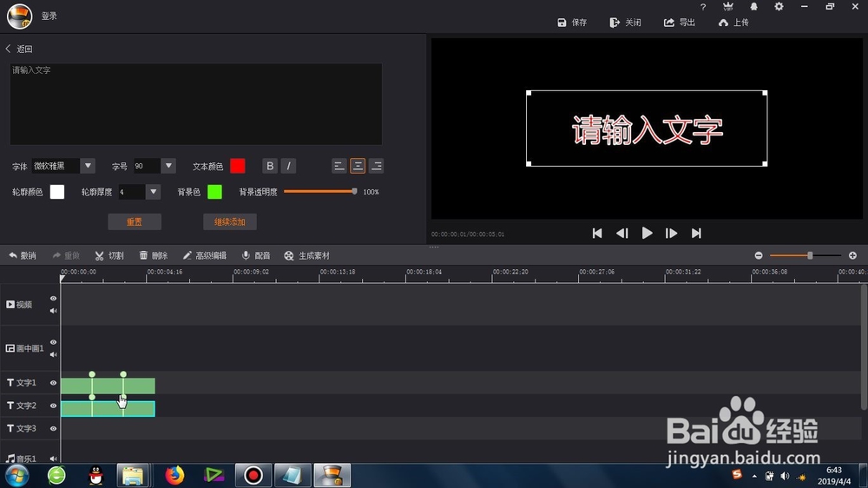Click the 请输入文字 text box in preview
Image resolution: width=868 pixels, height=488 pixels.
(647, 129)
